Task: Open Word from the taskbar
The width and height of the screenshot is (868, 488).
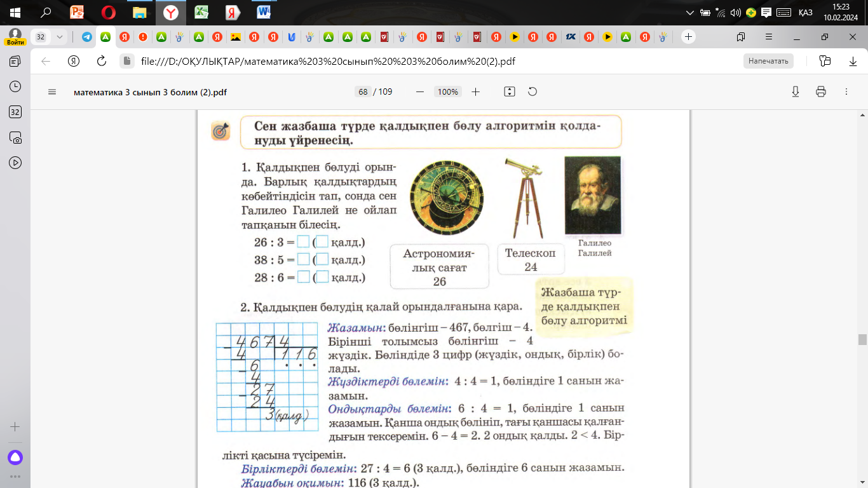Action: point(264,12)
